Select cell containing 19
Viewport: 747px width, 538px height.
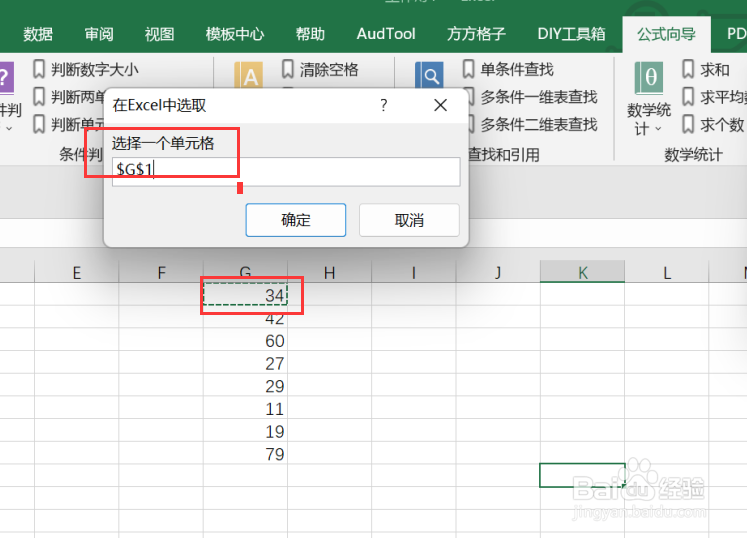245,430
